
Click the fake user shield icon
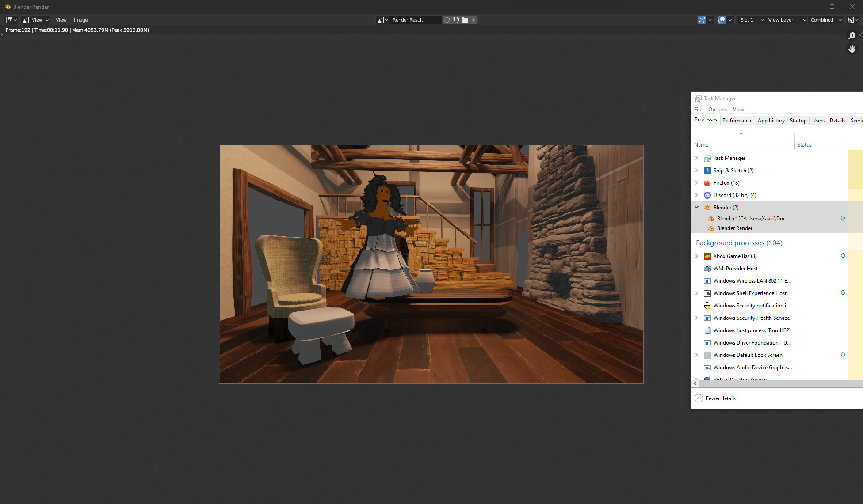pos(447,20)
